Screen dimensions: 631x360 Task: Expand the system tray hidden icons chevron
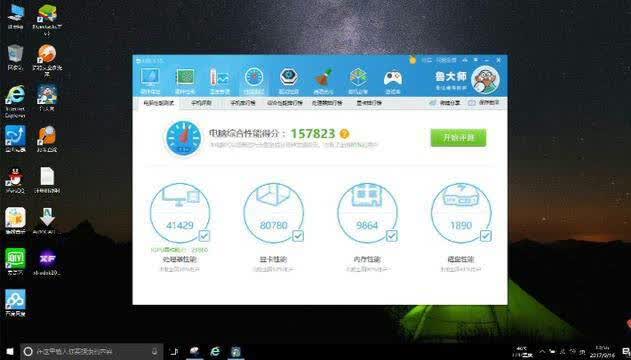(x=542, y=352)
